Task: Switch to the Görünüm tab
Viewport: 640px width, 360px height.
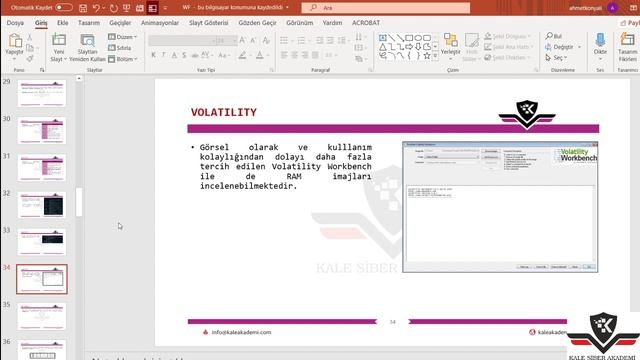Action: point(300,23)
